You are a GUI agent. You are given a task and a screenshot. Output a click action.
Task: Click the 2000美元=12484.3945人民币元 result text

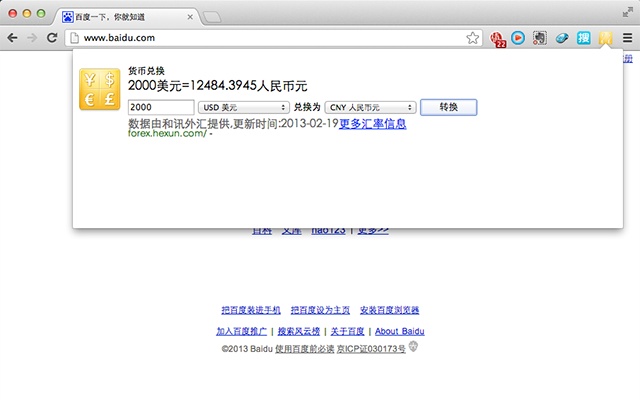[218, 86]
